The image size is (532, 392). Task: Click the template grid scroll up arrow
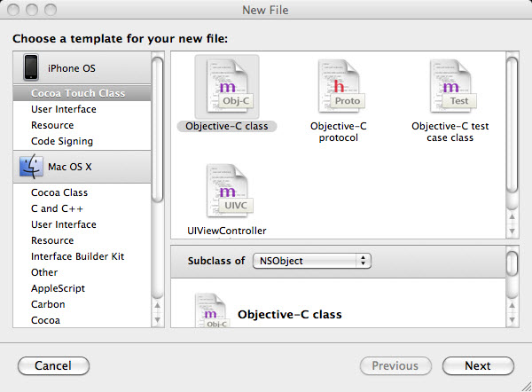[512, 216]
